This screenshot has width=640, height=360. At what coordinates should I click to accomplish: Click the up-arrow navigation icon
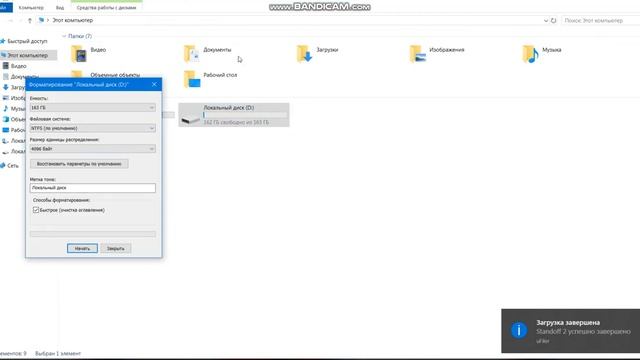30,20
